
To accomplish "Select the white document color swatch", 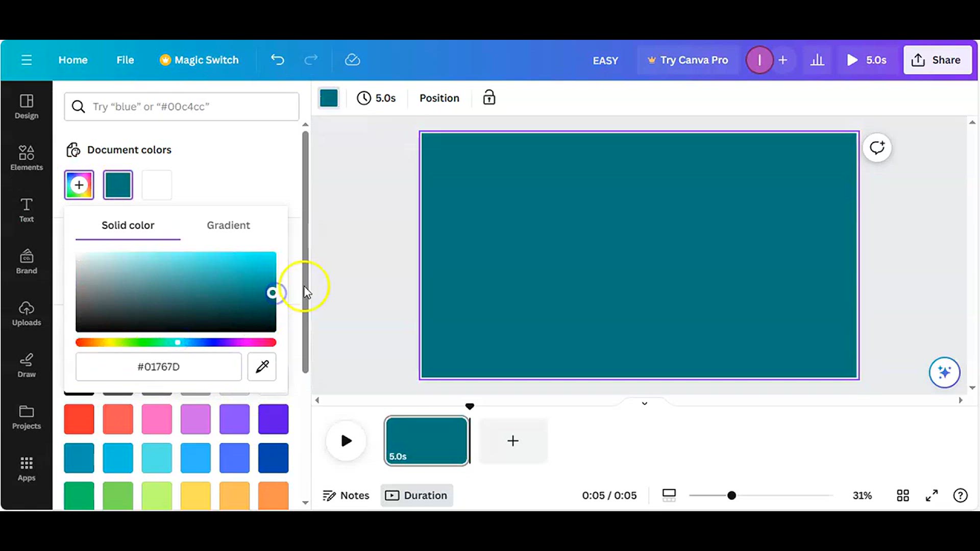I will point(157,185).
